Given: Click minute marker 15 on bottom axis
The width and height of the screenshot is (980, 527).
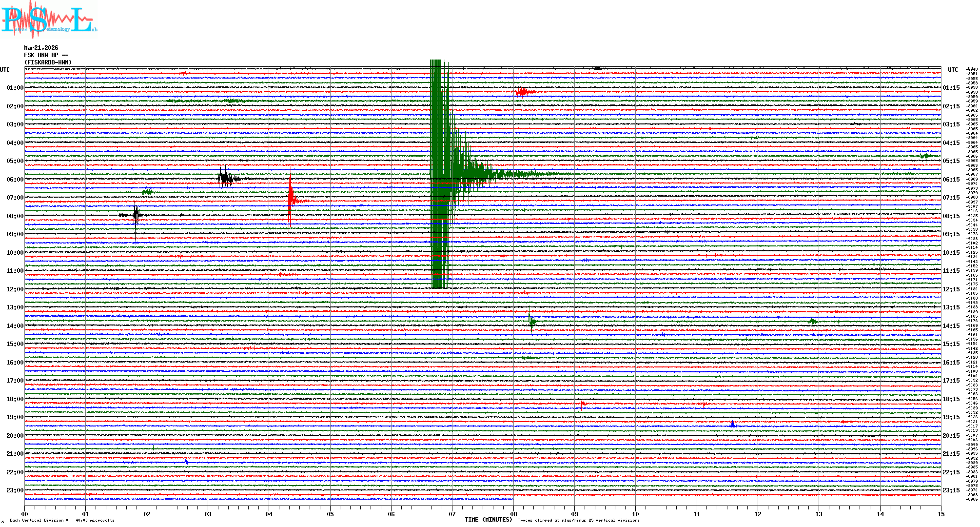Looking at the screenshot, I should [x=941, y=514].
